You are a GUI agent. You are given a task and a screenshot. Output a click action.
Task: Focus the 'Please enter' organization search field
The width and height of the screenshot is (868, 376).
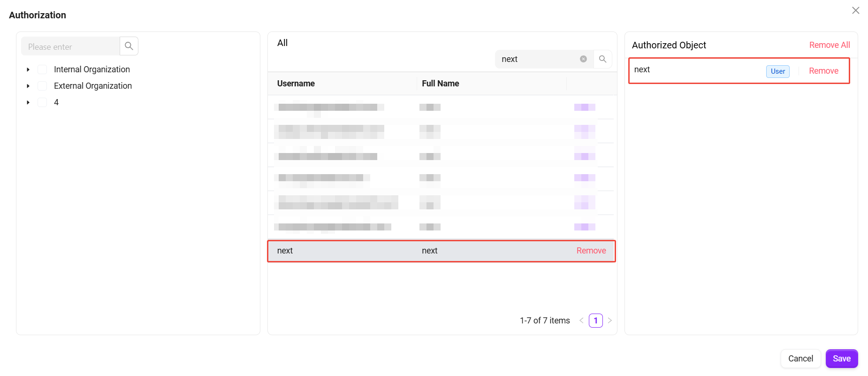click(70, 46)
